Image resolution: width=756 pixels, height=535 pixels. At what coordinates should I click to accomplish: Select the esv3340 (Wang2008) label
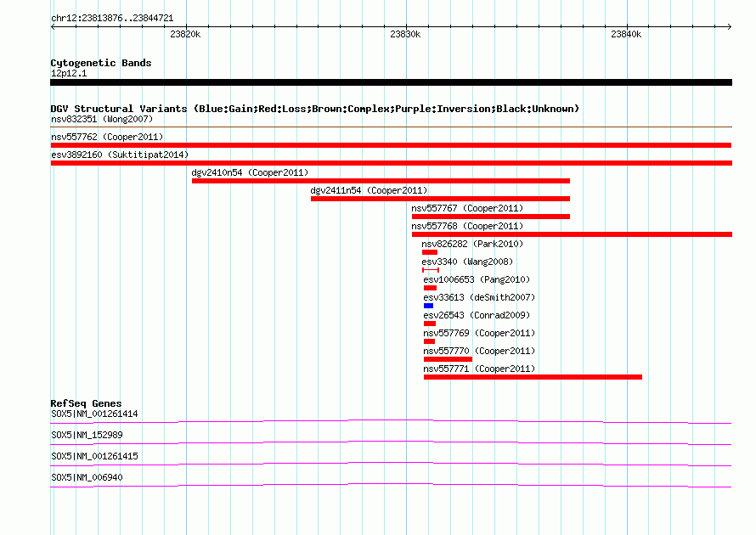coord(467,262)
